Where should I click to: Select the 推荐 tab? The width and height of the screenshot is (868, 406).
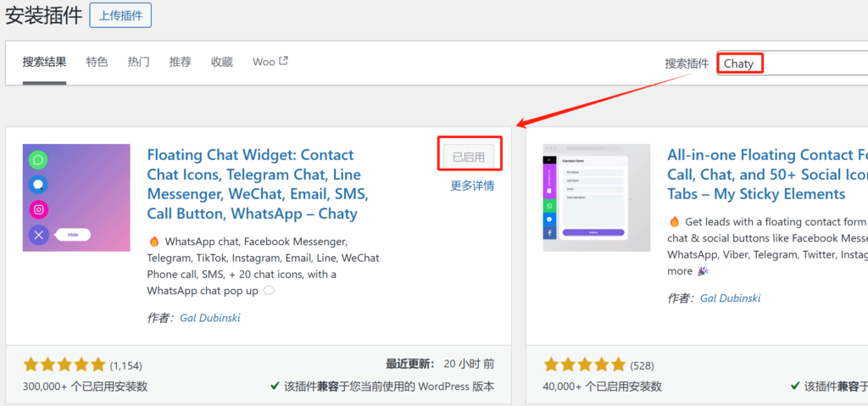click(x=180, y=62)
